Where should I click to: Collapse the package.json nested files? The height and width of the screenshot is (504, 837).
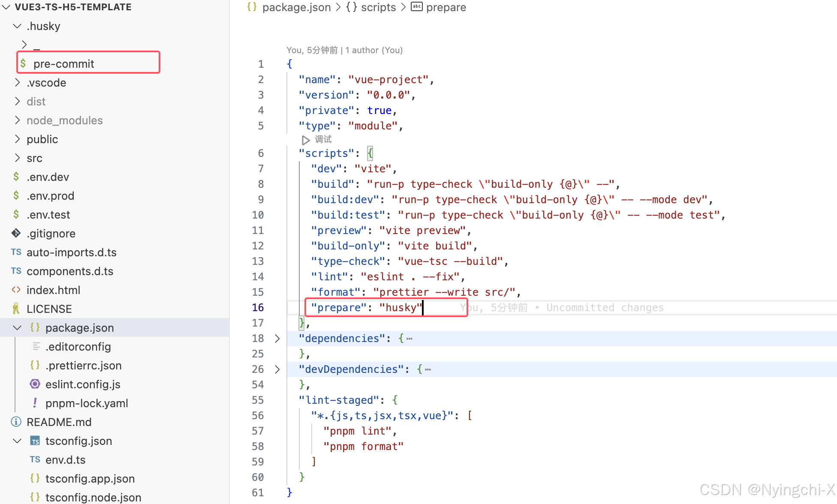17,328
